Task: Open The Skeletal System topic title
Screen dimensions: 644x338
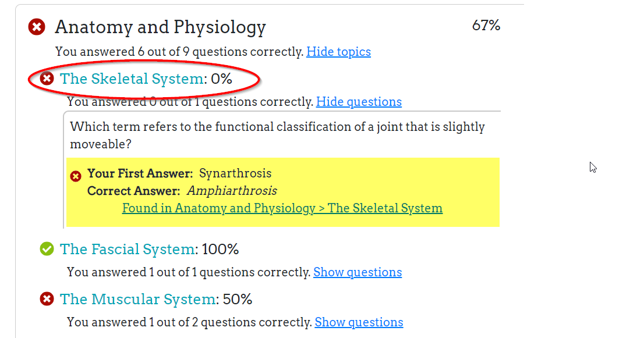Action: coord(132,79)
